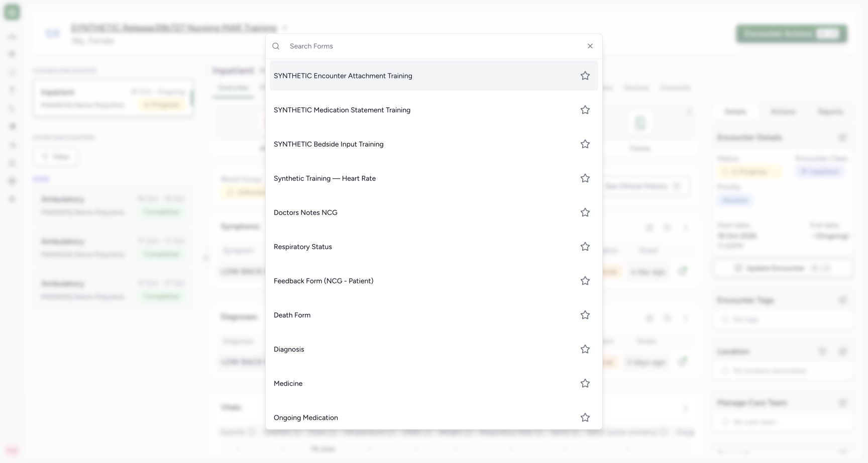
Task: Star the Feedback Form (NCG - Patient)
Action: coord(585,281)
